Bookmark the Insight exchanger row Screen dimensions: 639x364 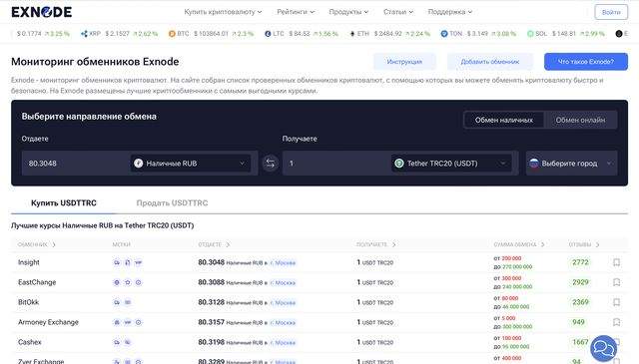[617, 262]
